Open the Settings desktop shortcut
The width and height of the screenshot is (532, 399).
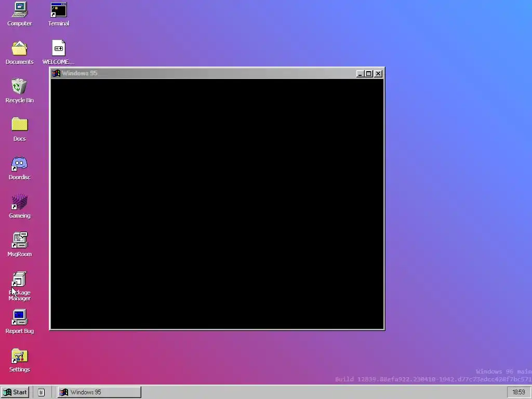[19, 361]
